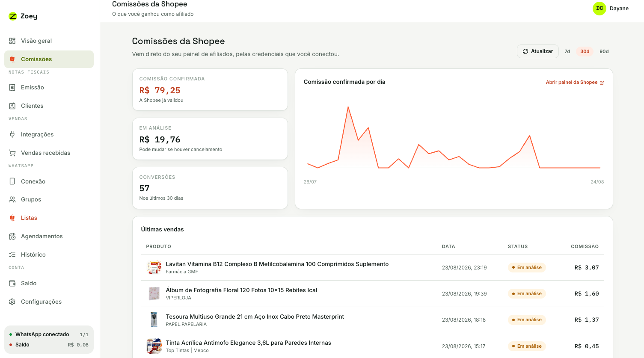Click the Clientes contact icon
644x358 pixels.
[x=12, y=106]
